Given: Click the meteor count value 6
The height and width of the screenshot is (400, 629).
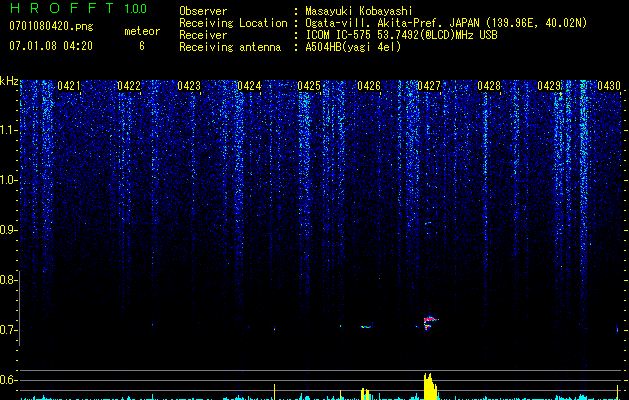Looking at the screenshot, I should click(142, 46).
